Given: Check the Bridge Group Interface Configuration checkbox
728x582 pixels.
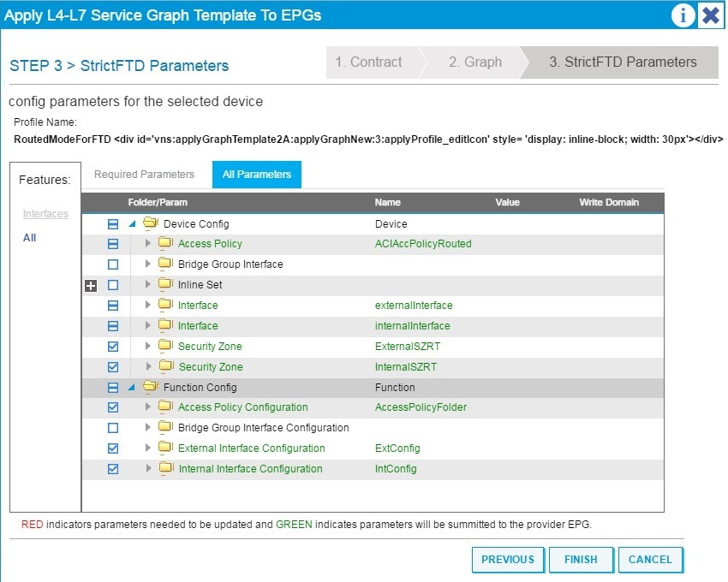Looking at the screenshot, I should point(113,428).
